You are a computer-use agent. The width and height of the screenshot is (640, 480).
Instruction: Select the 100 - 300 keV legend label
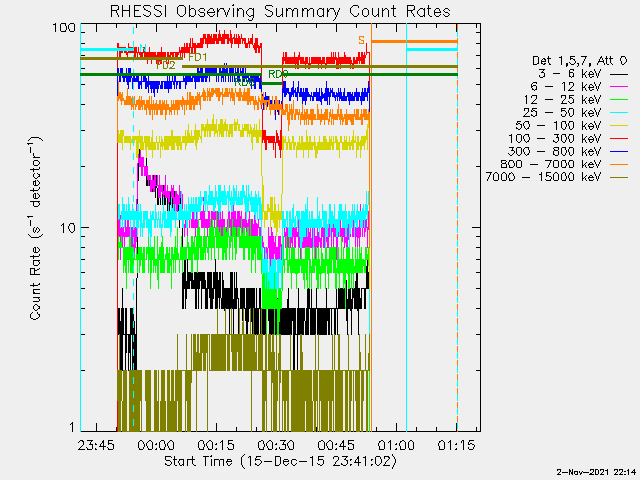(555, 138)
